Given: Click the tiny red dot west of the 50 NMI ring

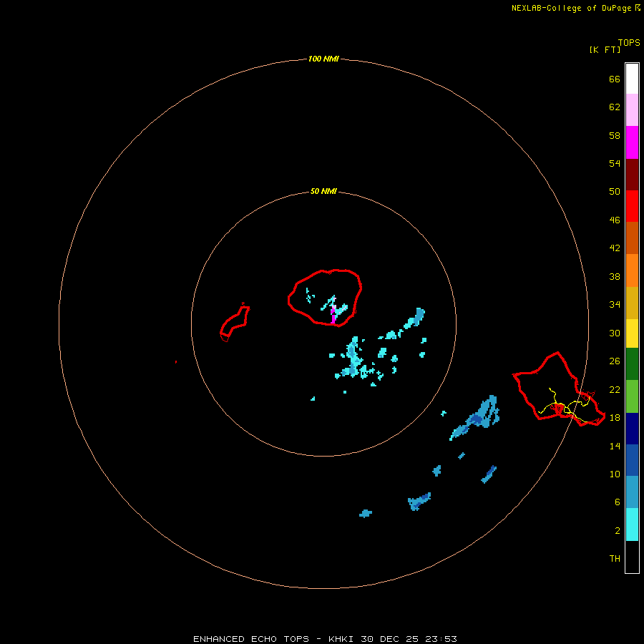Looking at the screenshot, I should pos(176,362).
